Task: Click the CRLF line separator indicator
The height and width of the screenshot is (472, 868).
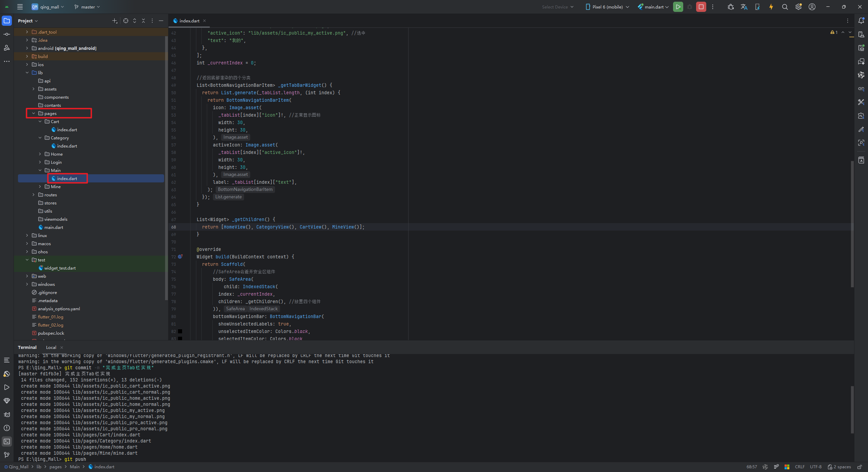Action: click(x=800, y=467)
